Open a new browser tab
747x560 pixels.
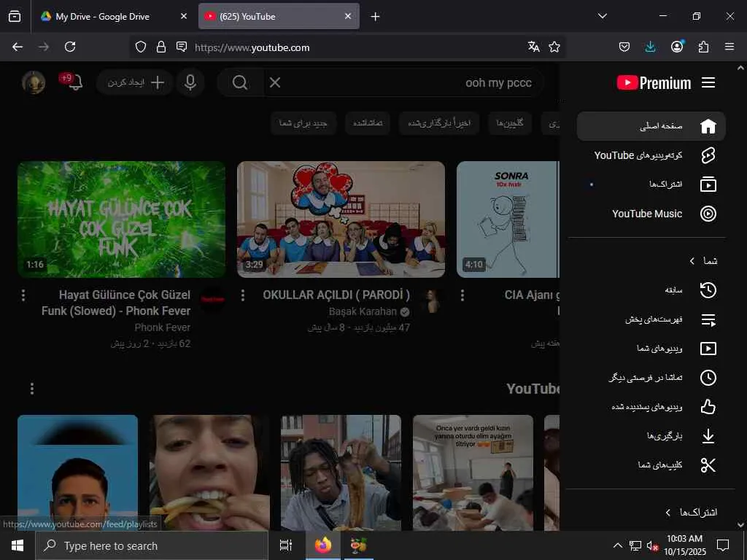click(376, 17)
